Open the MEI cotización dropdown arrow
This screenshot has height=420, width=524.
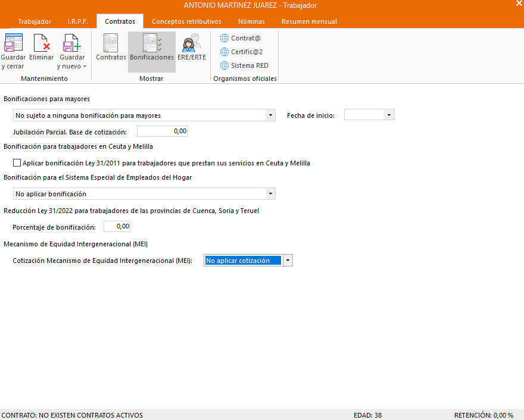click(287, 261)
